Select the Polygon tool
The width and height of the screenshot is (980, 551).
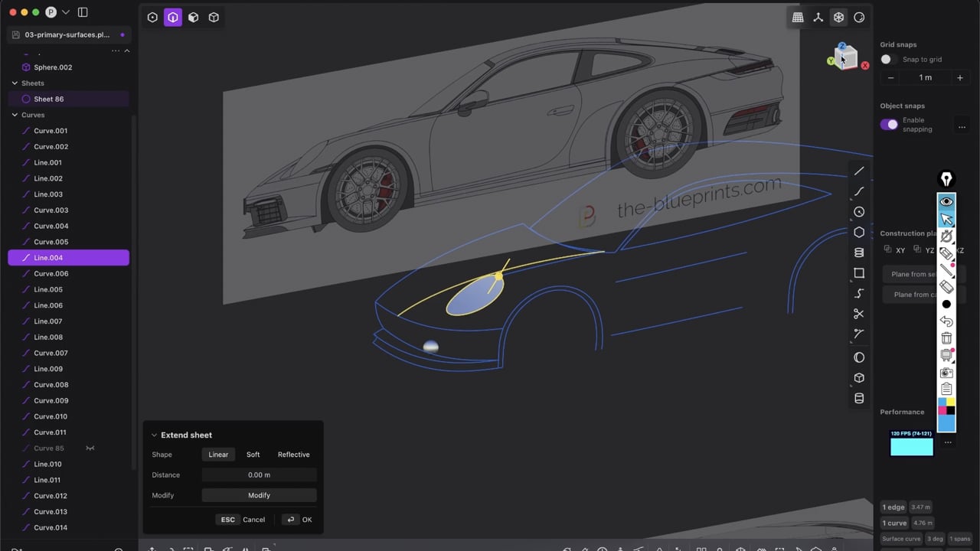(859, 232)
